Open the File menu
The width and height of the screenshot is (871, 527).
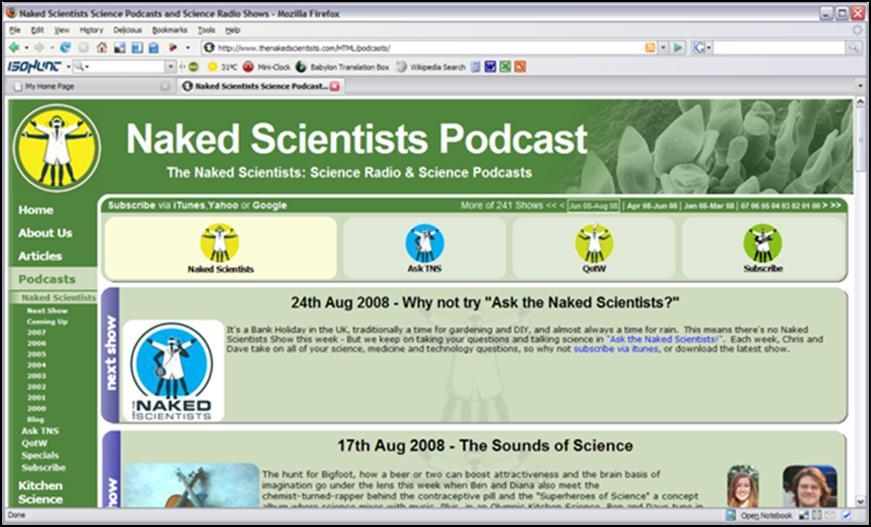coord(15,31)
